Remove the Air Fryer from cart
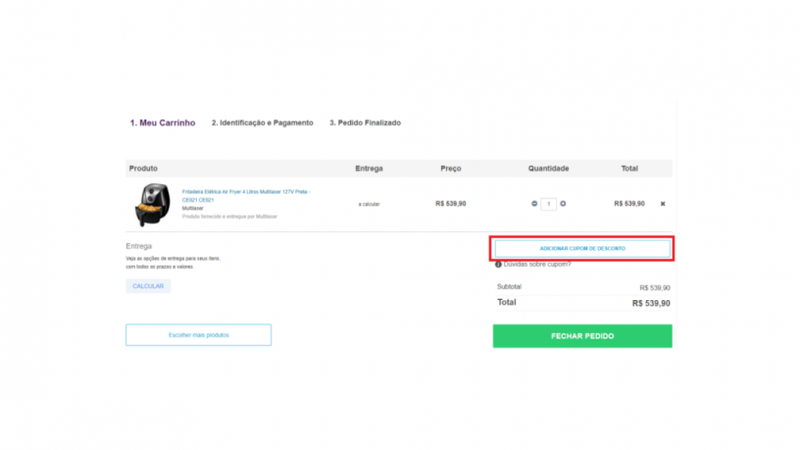Image resolution: width=800 pixels, height=450 pixels. (662, 204)
